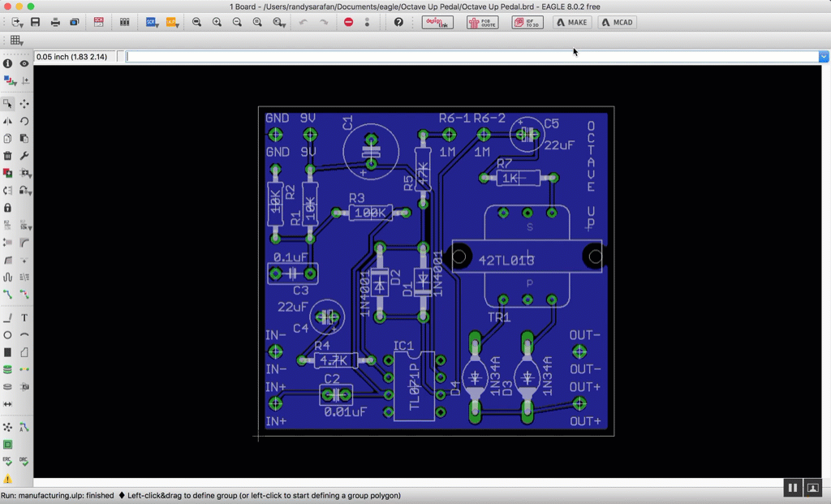Select the Group selection tool
Viewport: 831px width, 504px height.
click(7, 103)
